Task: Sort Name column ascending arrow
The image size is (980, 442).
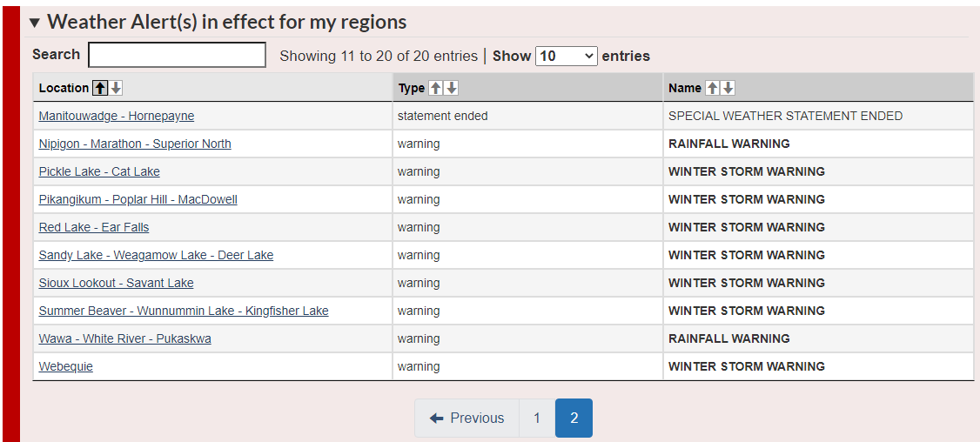Action: (712, 88)
